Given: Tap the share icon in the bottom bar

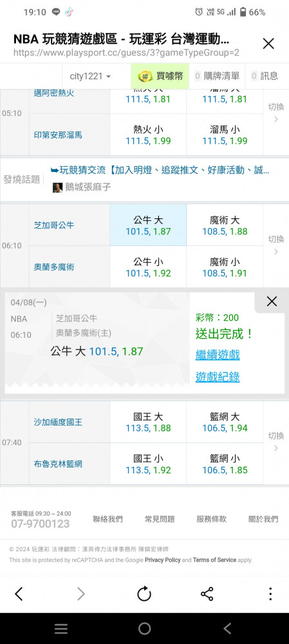Looking at the screenshot, I should click(207, 594).
